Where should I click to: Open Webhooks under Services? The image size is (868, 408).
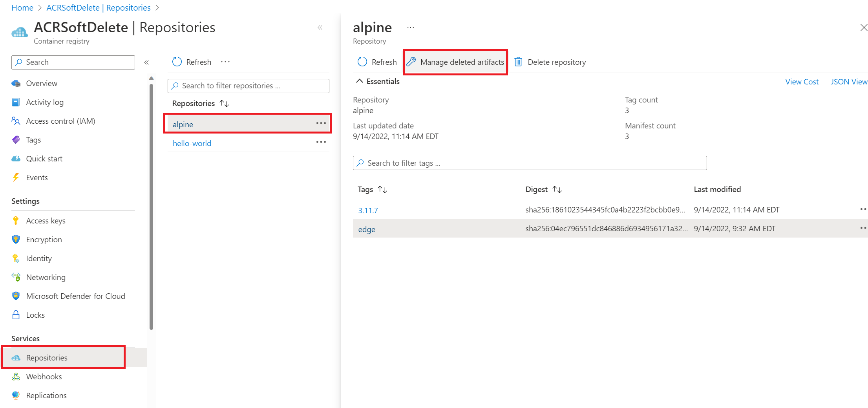pos(44,377)
